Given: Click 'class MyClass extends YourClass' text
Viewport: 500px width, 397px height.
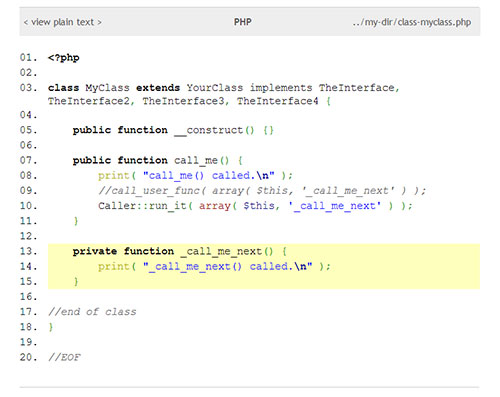Looking at the screenshot, I should (x=145, y=88).
